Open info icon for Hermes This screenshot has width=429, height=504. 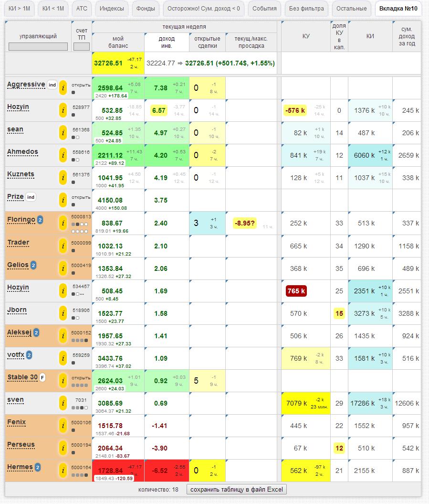[x=63, y=471]
